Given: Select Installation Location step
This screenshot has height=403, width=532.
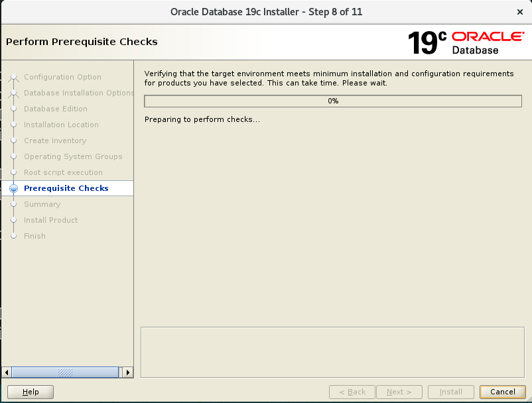Looking at the screenshot, I should click(x=61, y=125).
